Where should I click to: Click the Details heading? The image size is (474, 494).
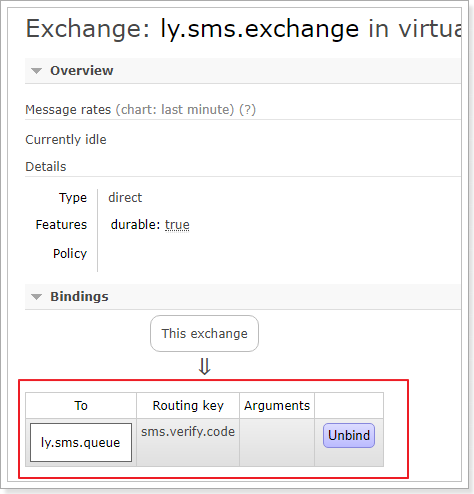coord(46,167)
